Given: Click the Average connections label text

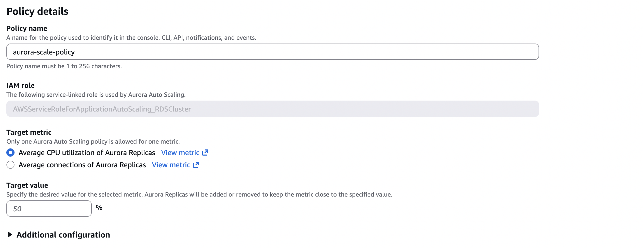Looking at the screenshot, I should [82, 165].
